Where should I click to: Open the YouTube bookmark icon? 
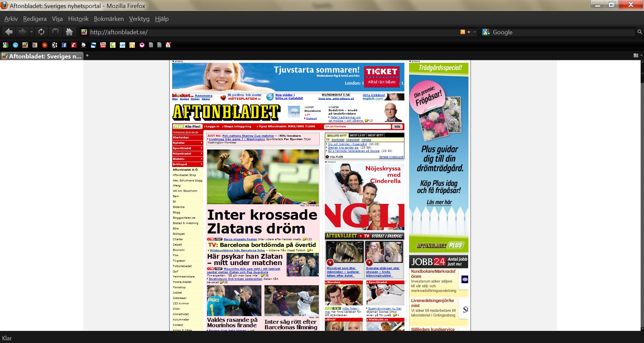click(x=103, y=45)
